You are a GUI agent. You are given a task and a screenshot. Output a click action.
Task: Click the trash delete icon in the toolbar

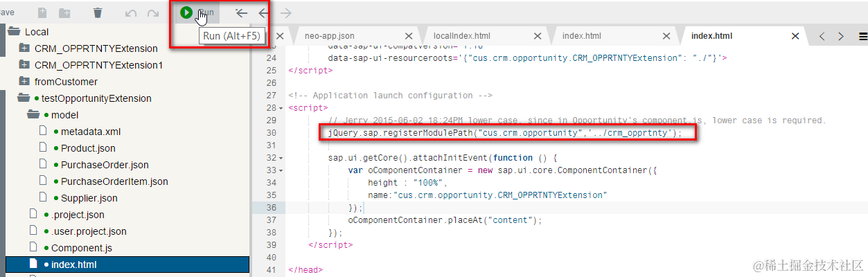[98, 12]
